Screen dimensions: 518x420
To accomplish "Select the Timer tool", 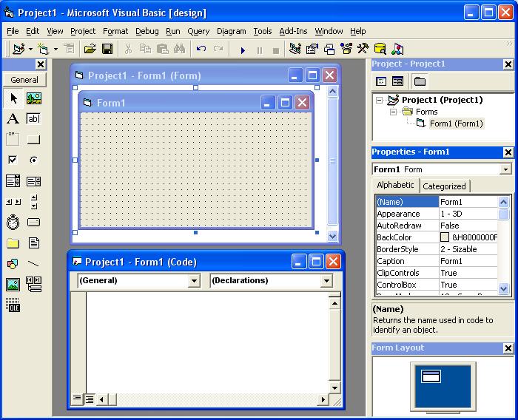I will [x=13, y=223].
